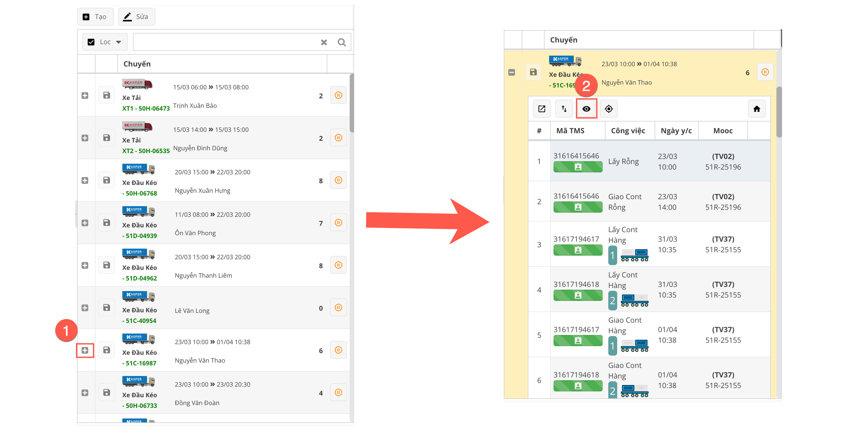Click into the trip search input field
Viewport: 868px width, 433px height.
click(x=226, y=42)
